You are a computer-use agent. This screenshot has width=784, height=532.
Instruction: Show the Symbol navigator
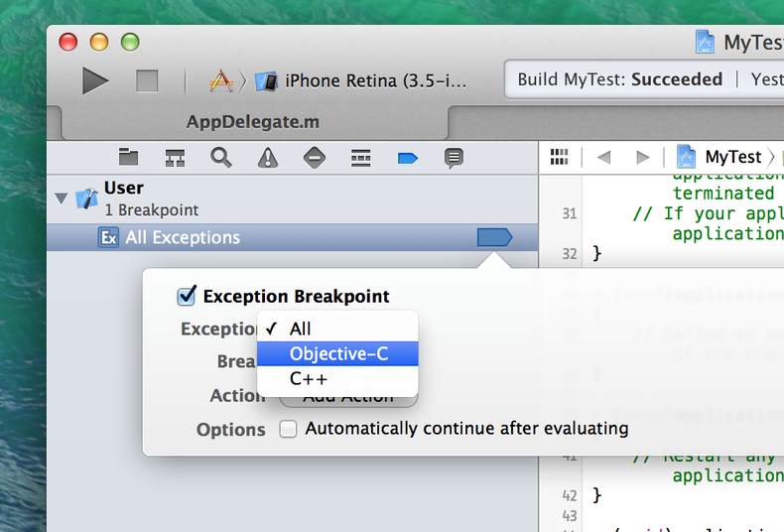click(175, 158)
